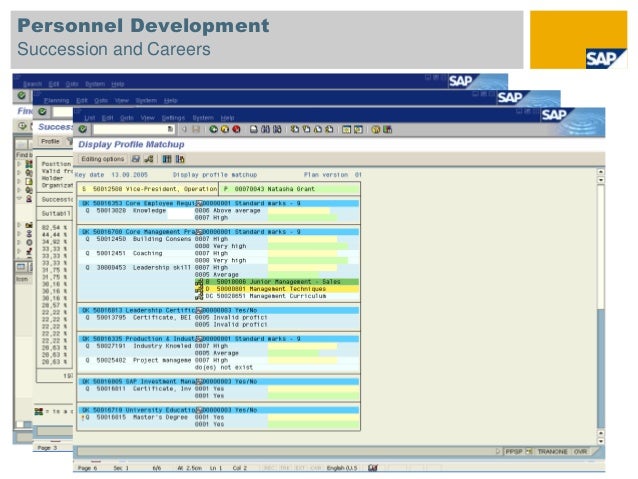
Task: Click the SAP Investment Management group header
Action: click(x=218, y=381)
